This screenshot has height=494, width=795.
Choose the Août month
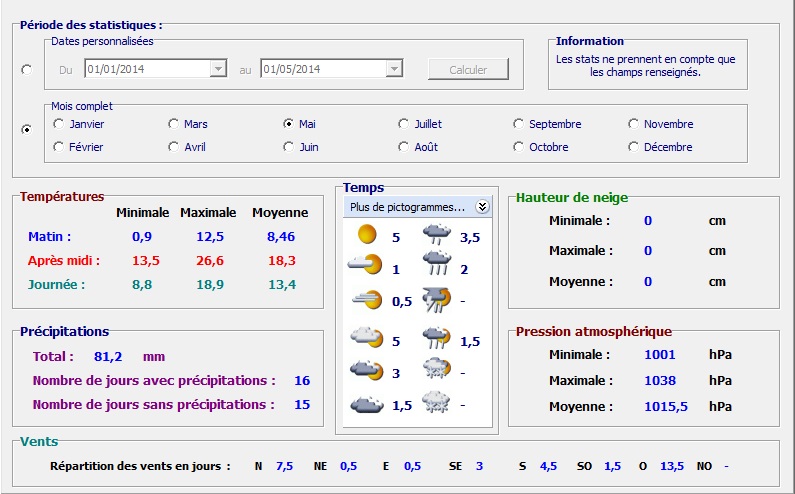point(418,147)
